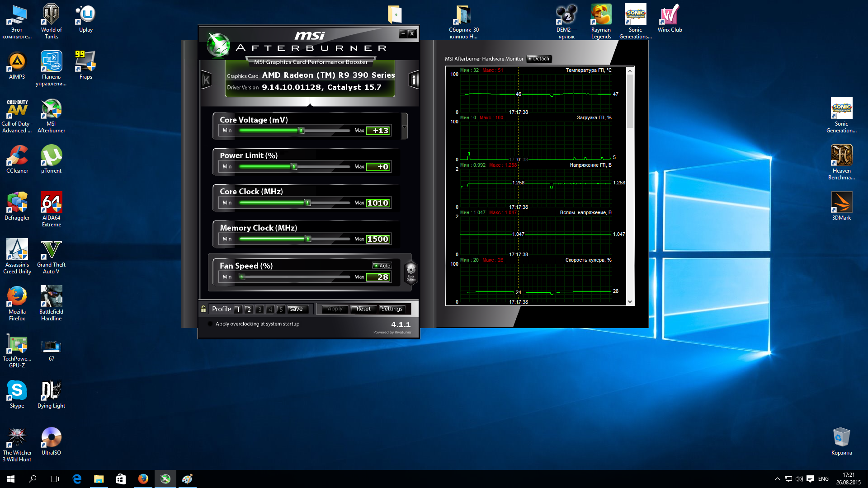
Task: Open the Settings button
Action: [x=392, y=309]
